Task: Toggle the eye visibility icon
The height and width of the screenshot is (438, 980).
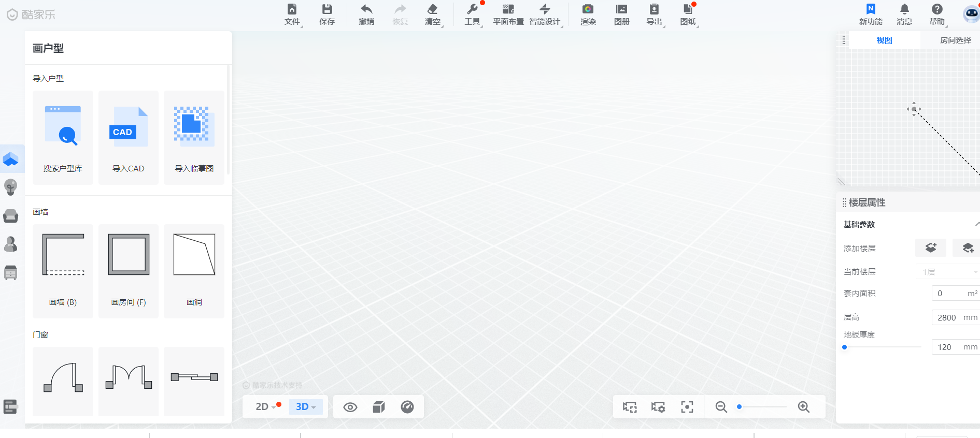Action: (350, 407)
